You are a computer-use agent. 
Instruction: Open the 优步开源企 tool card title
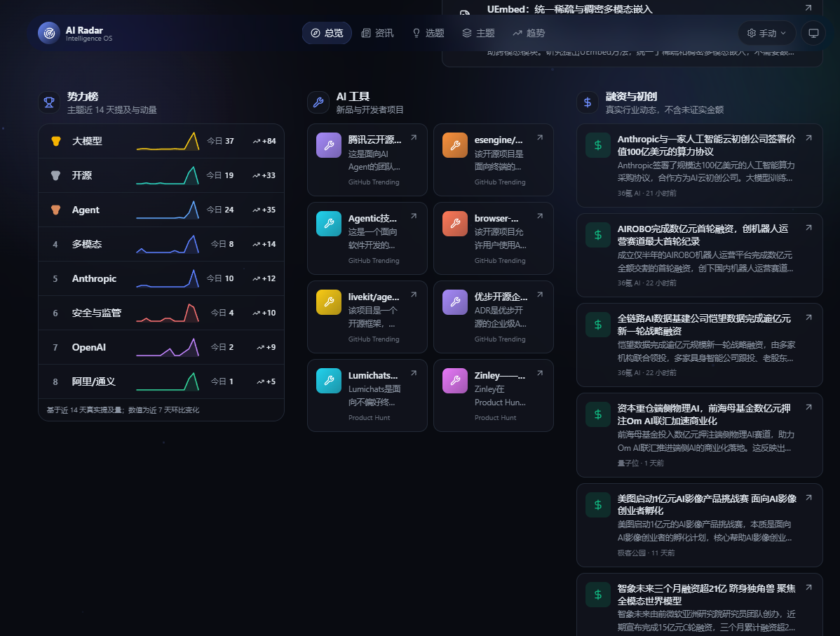click(501, 297)
